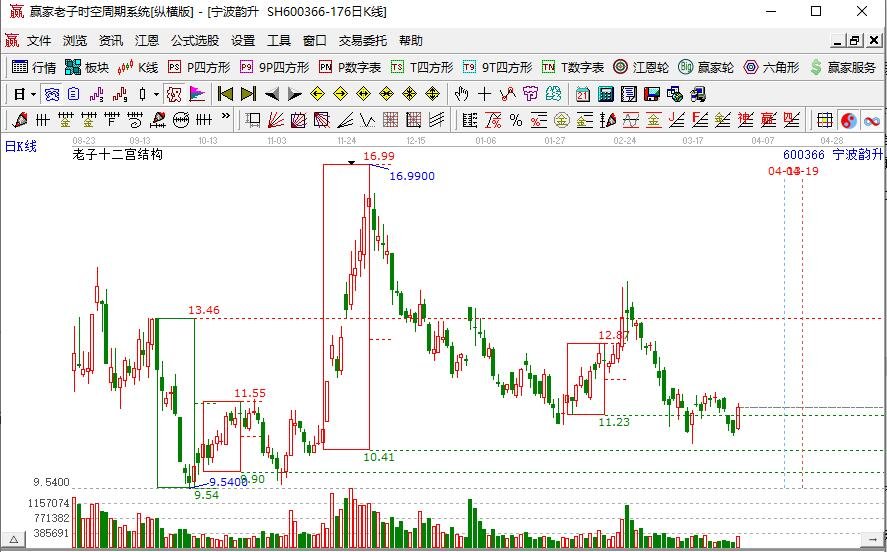Open the 文件 menu
Screen dimensions: 887x552
tap(38, 41)
